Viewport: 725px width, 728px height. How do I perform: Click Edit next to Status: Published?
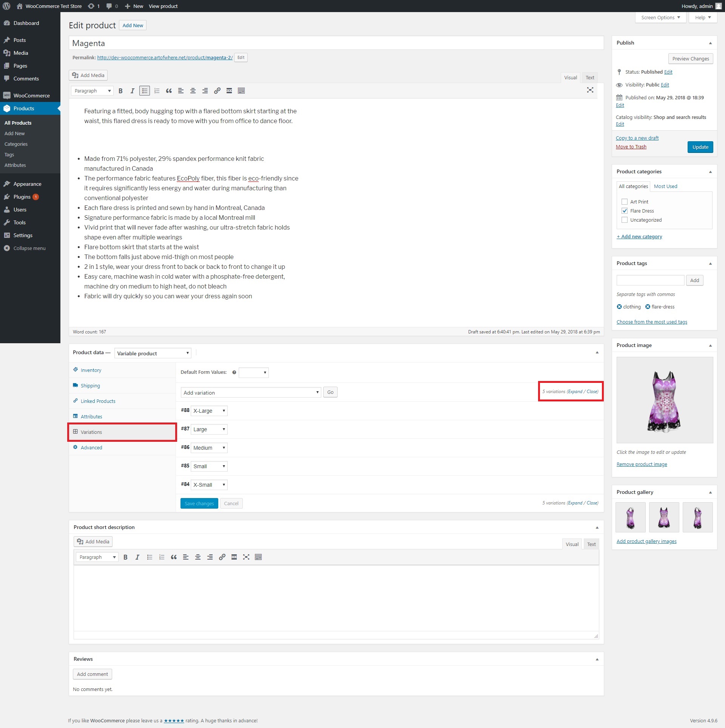(x=668, y=72)
